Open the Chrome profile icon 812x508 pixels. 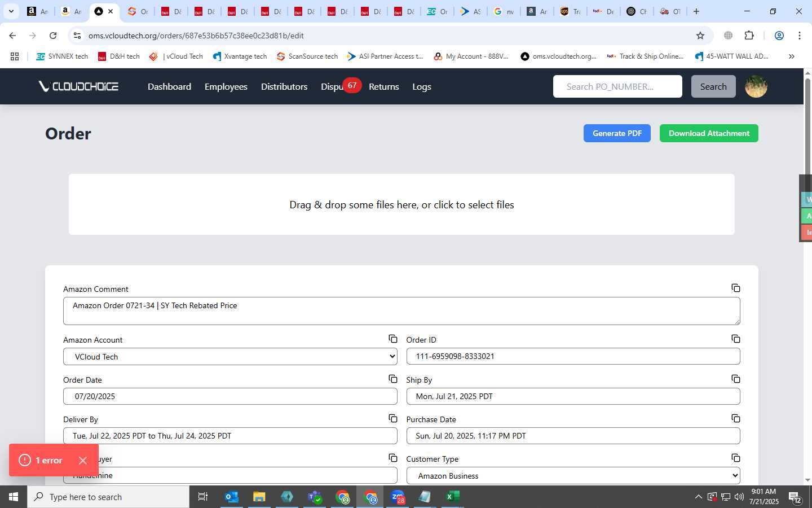click(779, 36)
